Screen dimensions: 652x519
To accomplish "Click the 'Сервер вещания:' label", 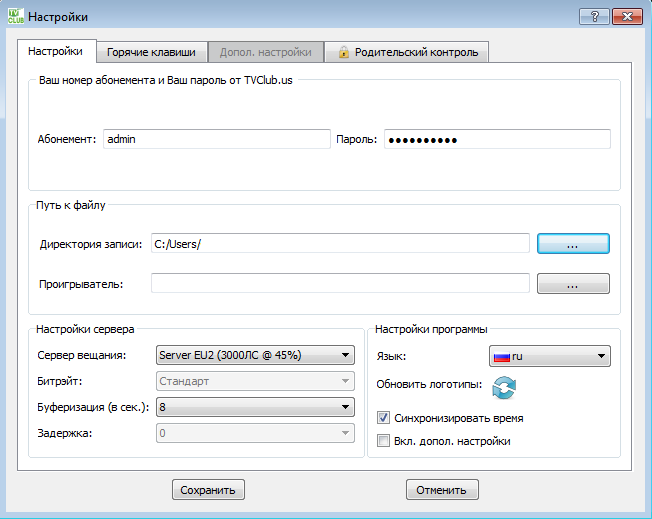I will (x=82, y=355).
